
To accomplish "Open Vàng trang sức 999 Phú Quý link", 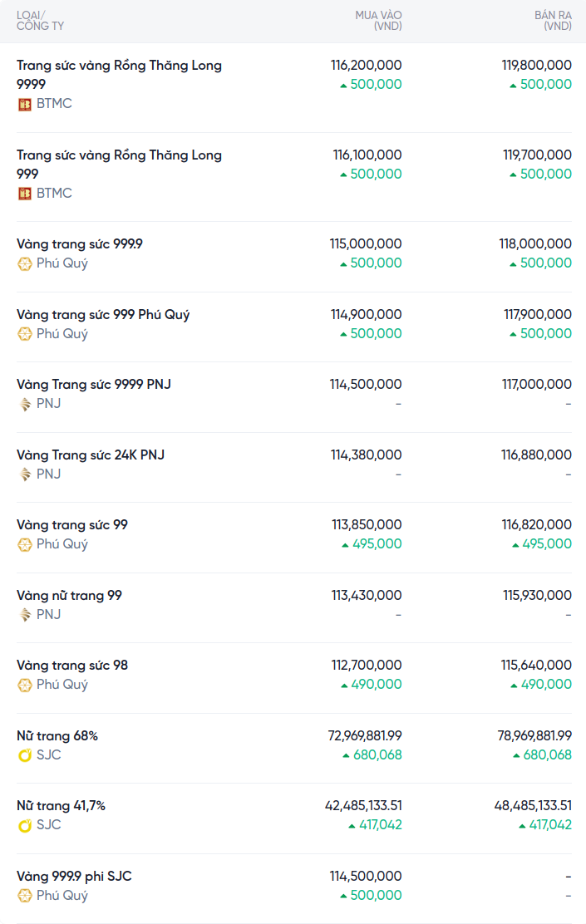I will [103, 315].
